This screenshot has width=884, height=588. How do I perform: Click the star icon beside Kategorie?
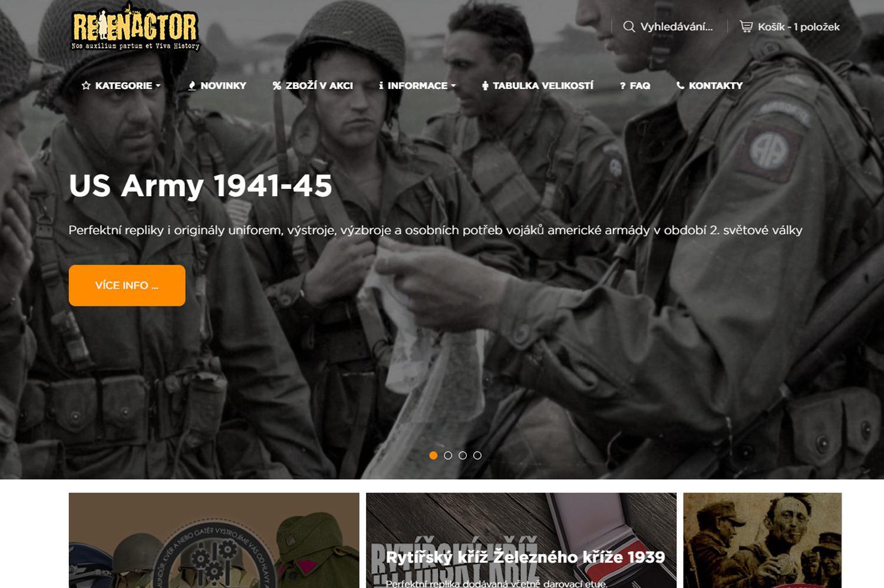pos(86,85)
